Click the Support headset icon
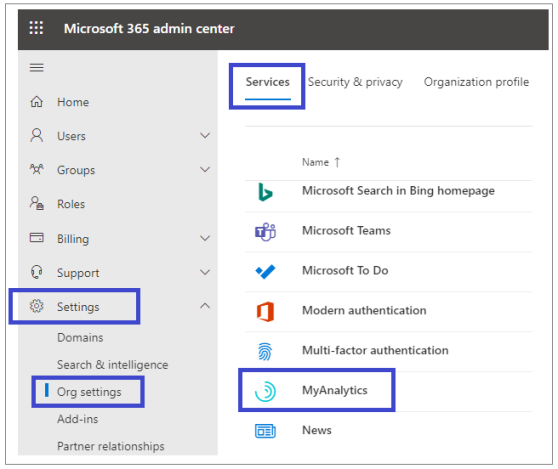Image resolution: width=558 pixels, height=469 pixels. [x=37, y=272]
